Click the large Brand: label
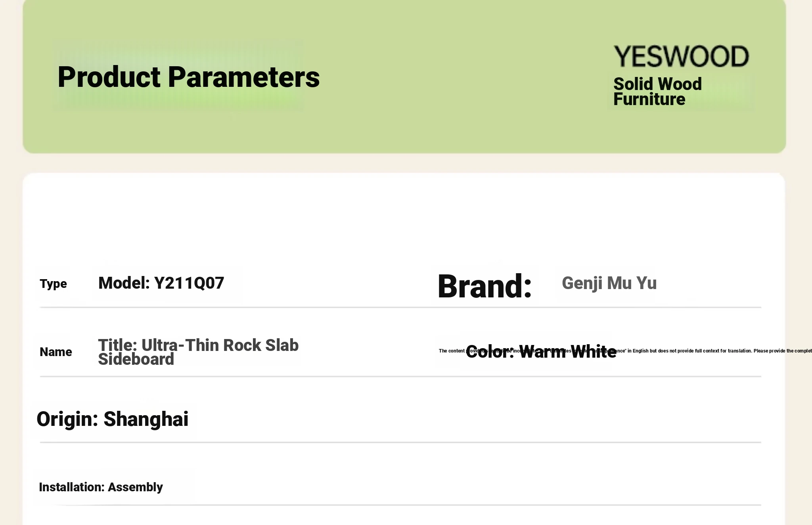This screenshot has width=812, height=525. (x=485, y=286)
